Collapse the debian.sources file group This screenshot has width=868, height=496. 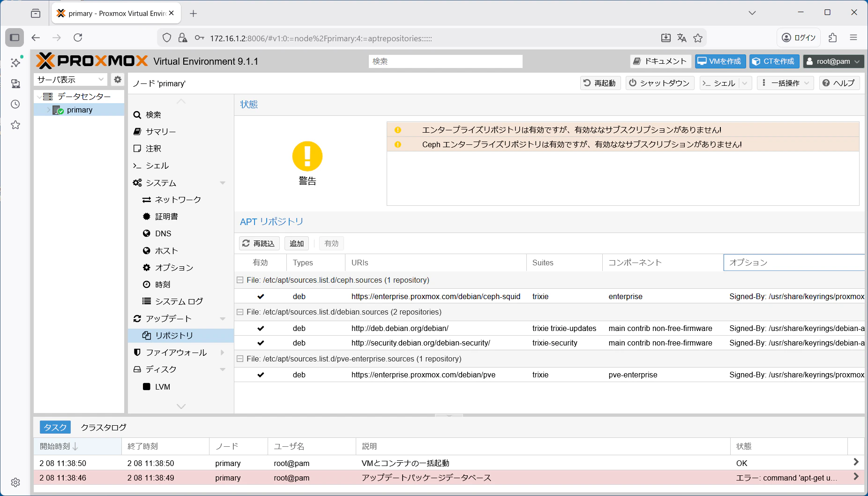click(240, 312)
